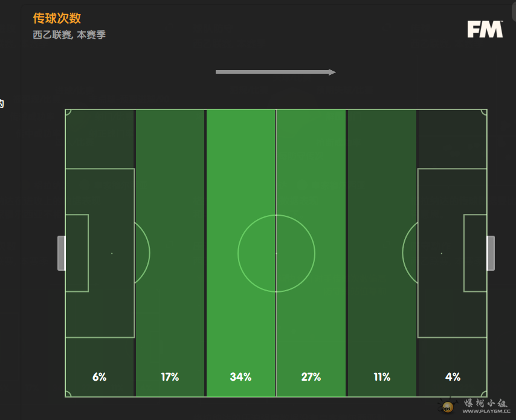
Task: Click the attack direction arrow icon
Action: coord(276,72)
